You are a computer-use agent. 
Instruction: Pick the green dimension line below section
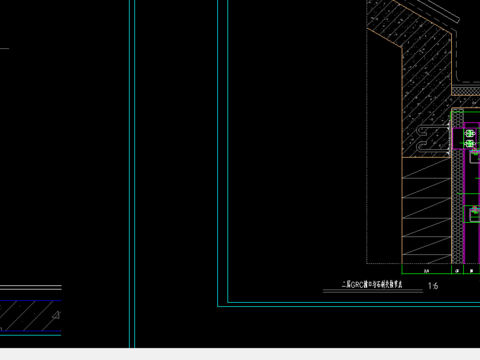pos(441,274)
